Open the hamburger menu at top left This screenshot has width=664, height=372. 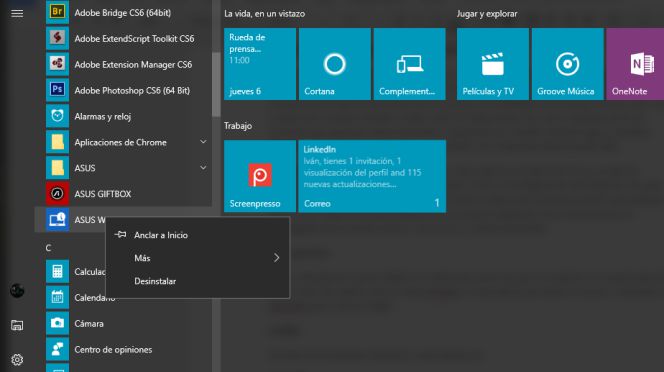point(17,14)
